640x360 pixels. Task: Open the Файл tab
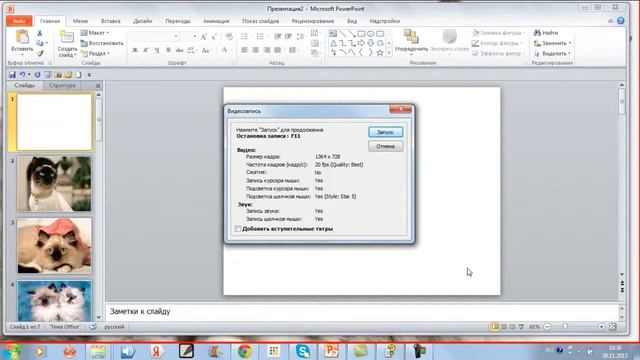19,21
